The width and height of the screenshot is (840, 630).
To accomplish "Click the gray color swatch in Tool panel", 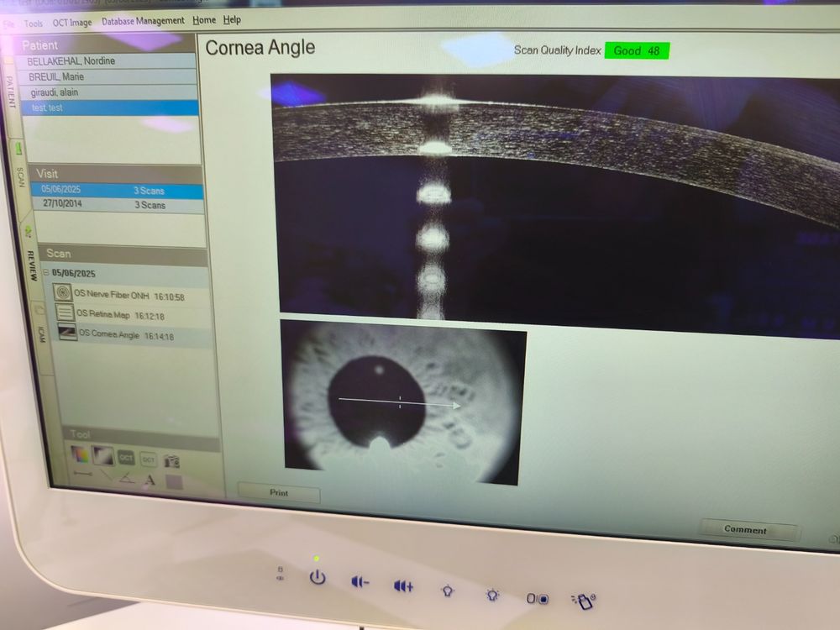I will click(x=174, y=482).
